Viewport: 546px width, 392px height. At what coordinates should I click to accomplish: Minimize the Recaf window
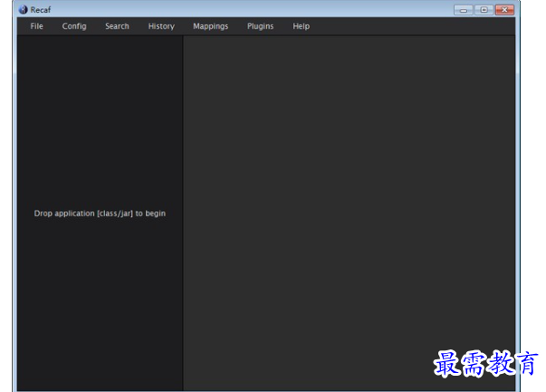pyautogui.click(x=465, y=9)
